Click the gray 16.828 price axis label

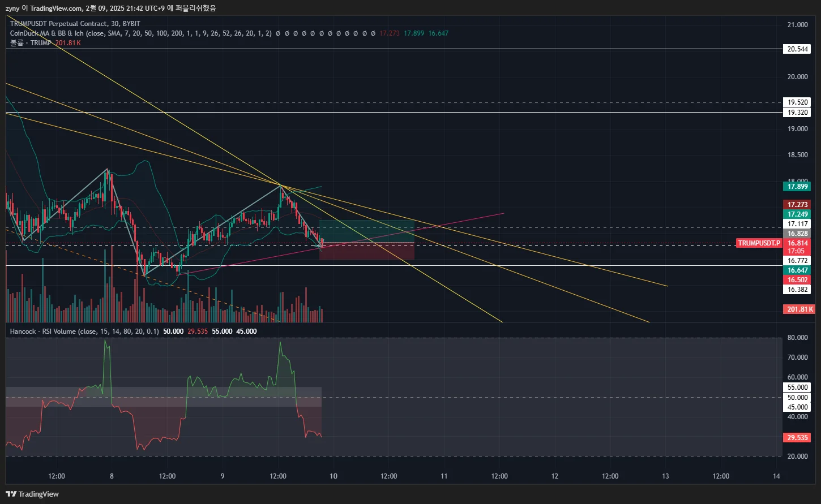click(798, 234)
